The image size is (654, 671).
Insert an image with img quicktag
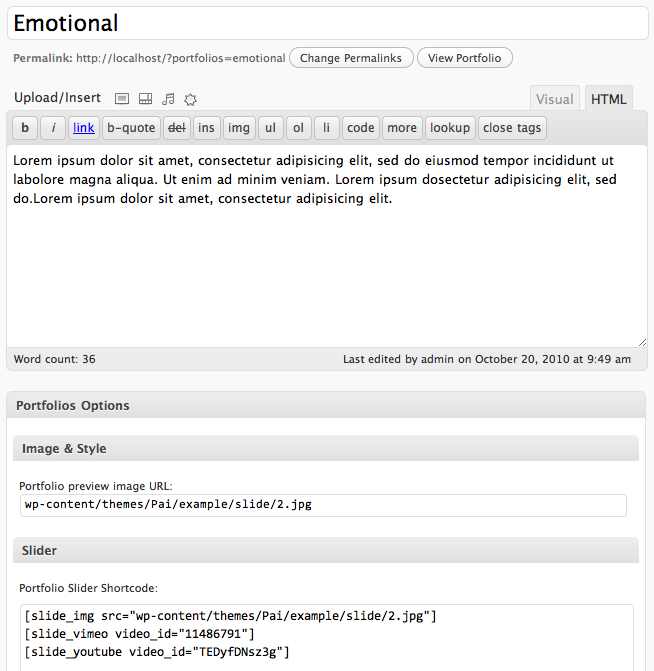[x=238, y=128]
